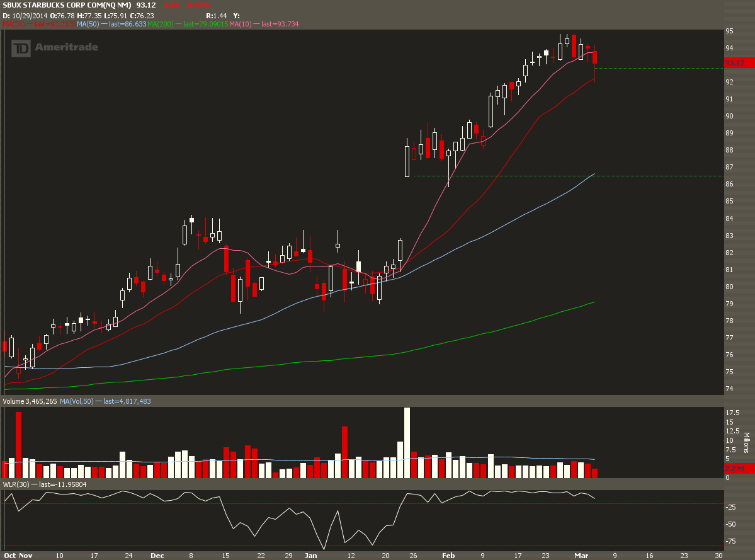Image resolution: width=755 pixels, height=560 pixels.
Task: Click the tallest white volume bar
Action: (407, 442)
